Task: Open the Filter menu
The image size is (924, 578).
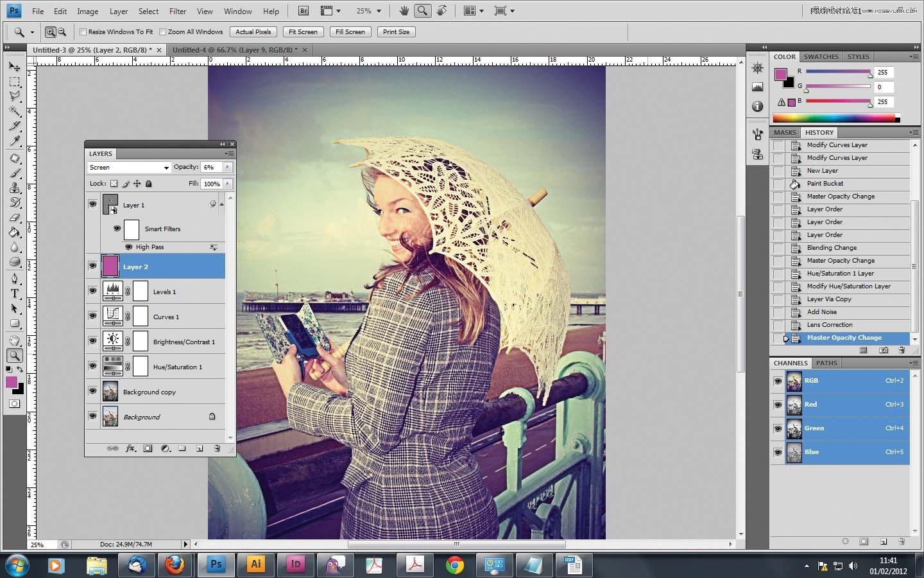Action: coord(178,11)
